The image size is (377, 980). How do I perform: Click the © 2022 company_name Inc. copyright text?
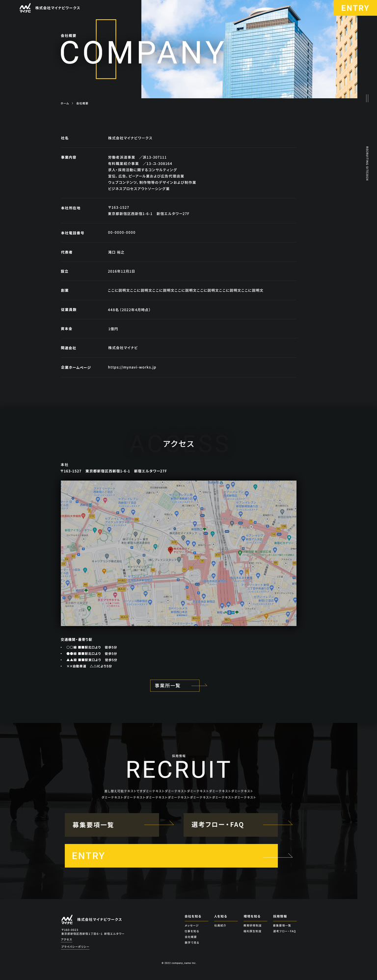pos(179,963)
